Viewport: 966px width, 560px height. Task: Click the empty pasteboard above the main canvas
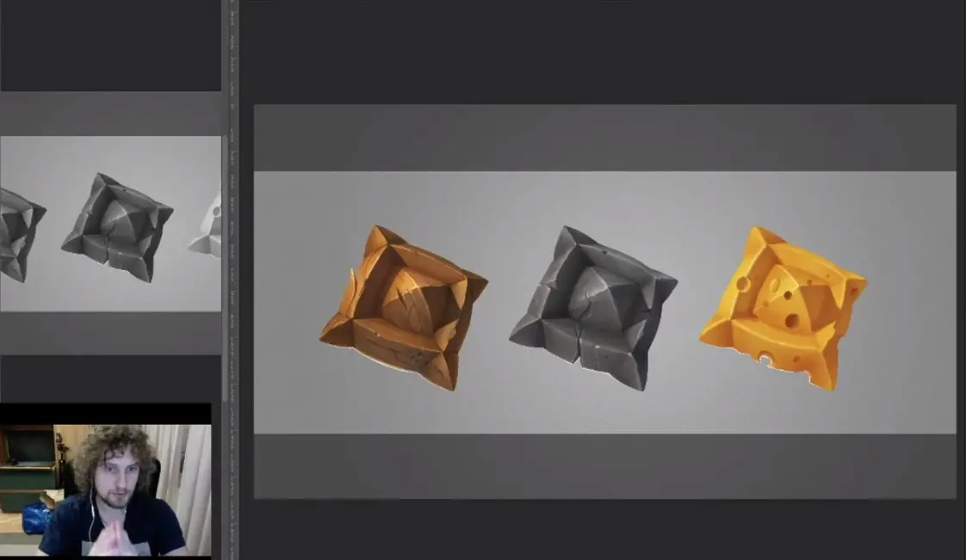click(x=603, y=52)
